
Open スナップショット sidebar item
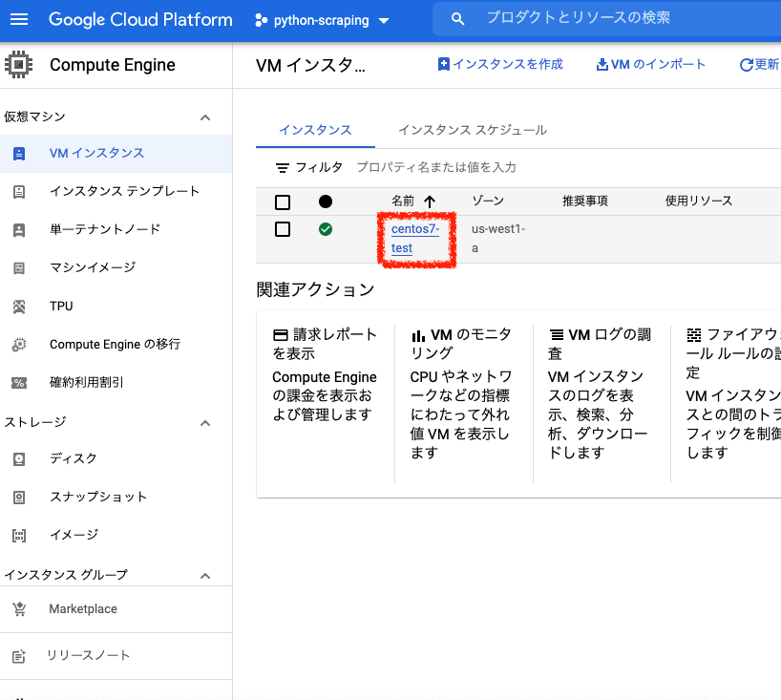tap(116, 498)
